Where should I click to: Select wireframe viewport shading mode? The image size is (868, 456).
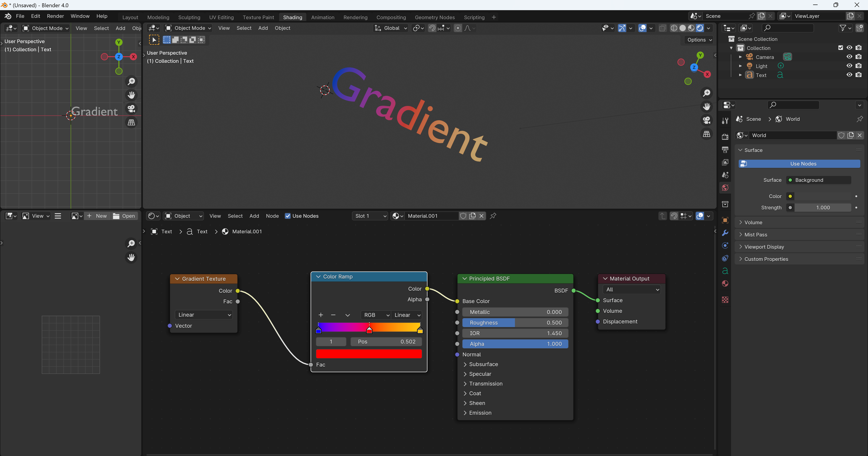(x=674, y=28)
